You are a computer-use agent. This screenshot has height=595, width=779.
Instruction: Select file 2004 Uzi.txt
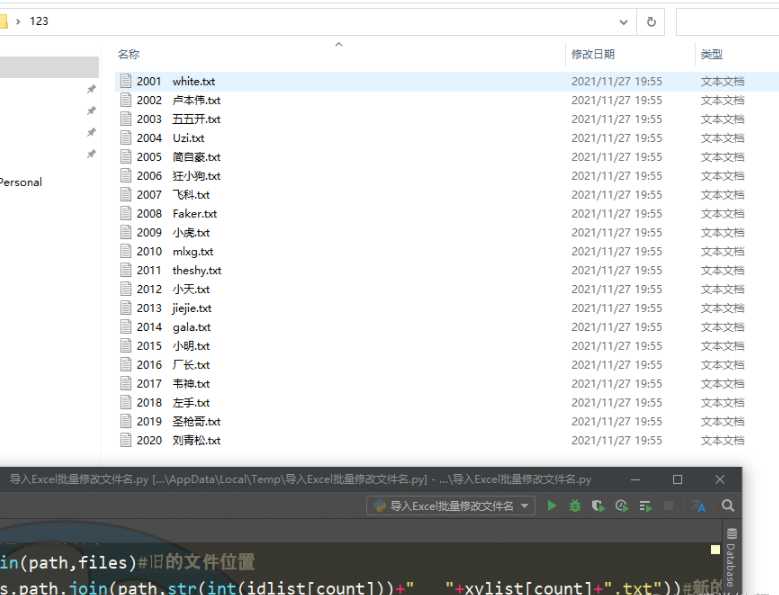coord(170,138)
